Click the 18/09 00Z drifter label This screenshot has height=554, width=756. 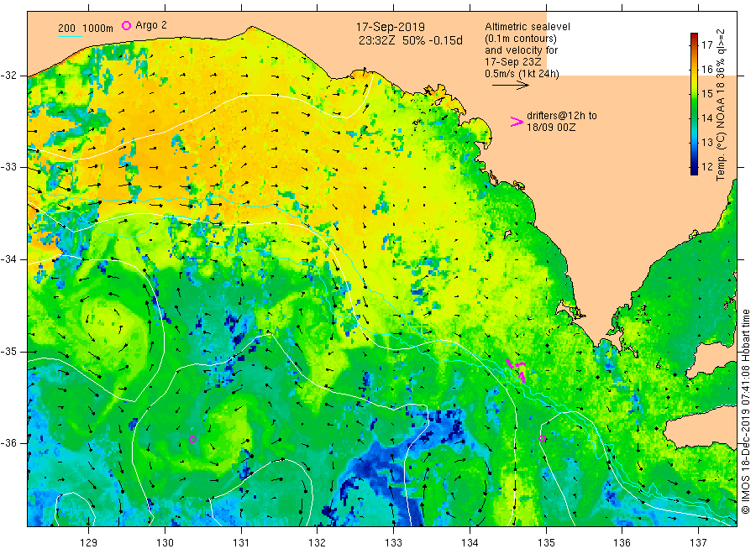click(x=550, y=128)
